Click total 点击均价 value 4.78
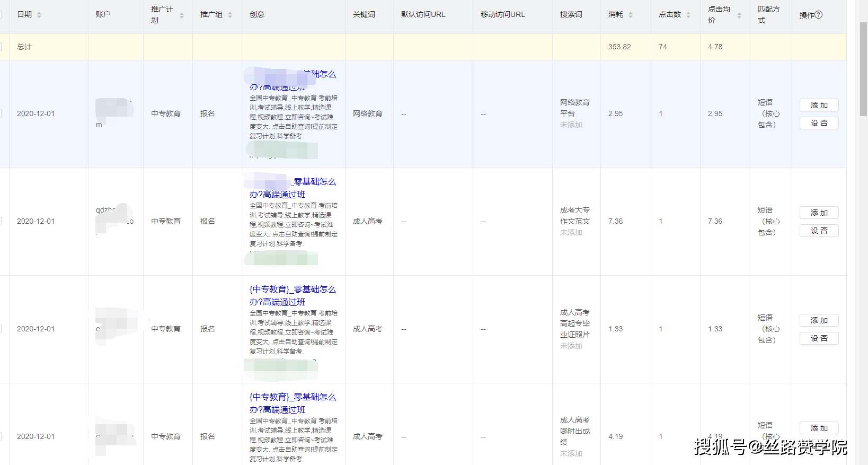The image size is (868, 465). [715, 47]
